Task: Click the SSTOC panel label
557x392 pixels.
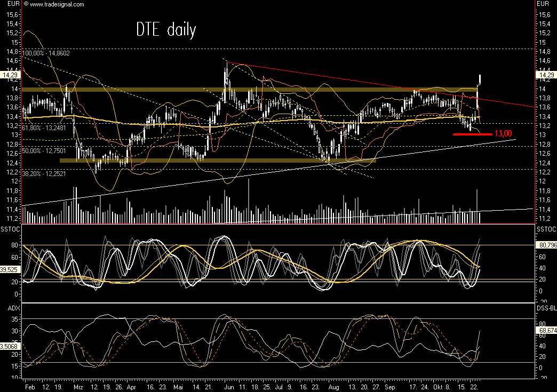Action: 11,229
